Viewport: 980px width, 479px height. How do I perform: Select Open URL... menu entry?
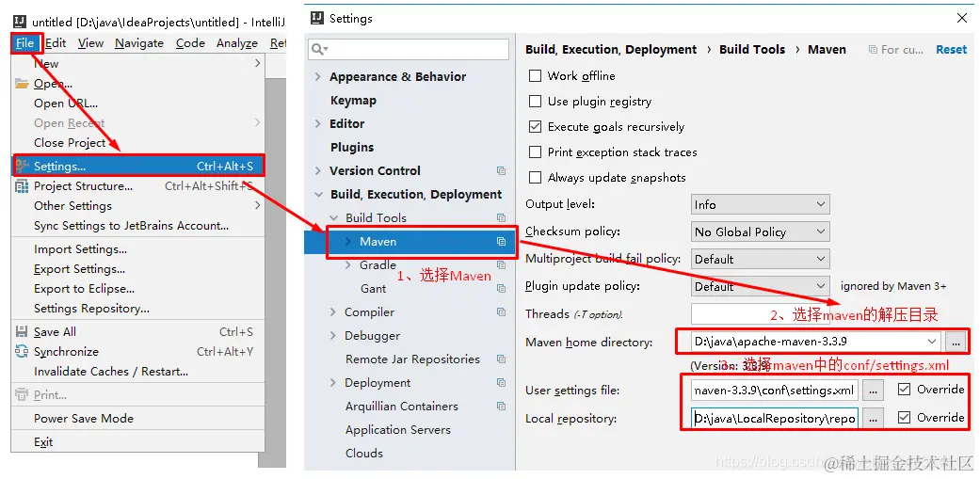[x=138, y=103]
